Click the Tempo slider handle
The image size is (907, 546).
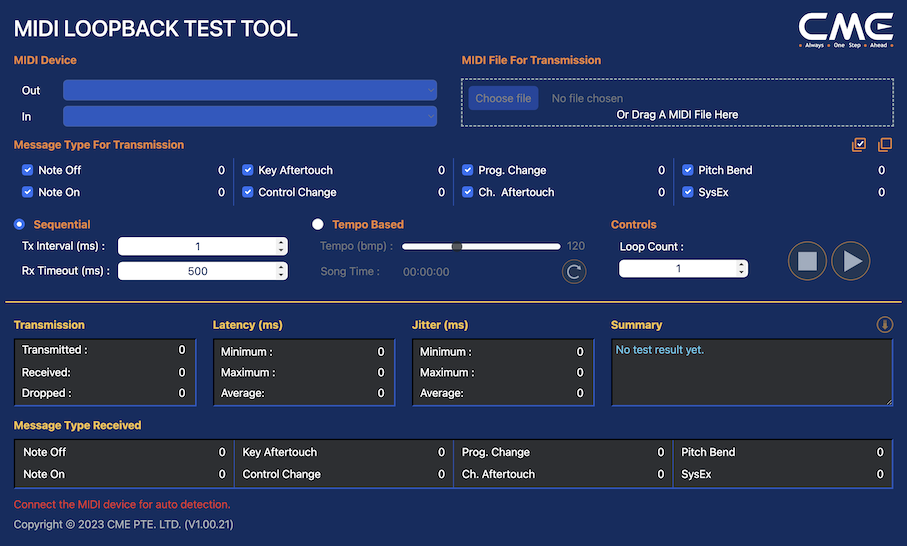click(457, 246)
